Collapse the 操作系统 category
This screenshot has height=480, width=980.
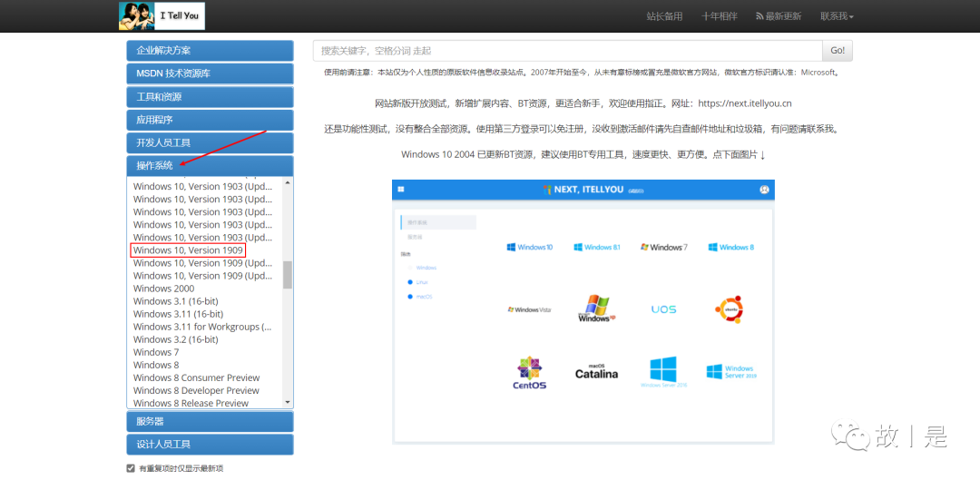tap(210, 166)
